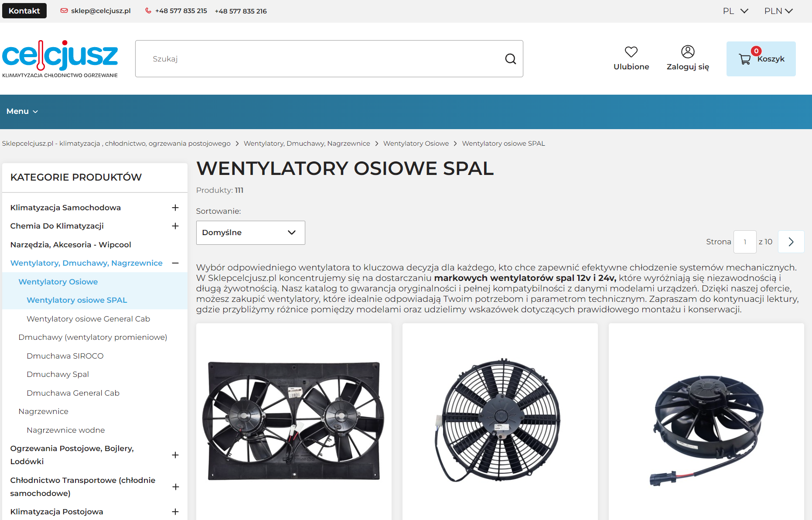Screen dimensions: 812x520
Task: Click the Kontakt button
Action: coord(24,10)
